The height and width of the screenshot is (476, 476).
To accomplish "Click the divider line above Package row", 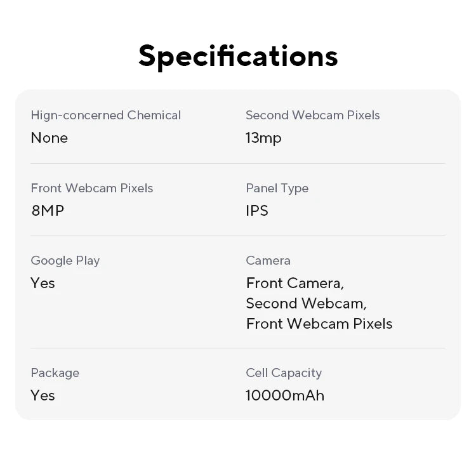I will click(238, 348).
